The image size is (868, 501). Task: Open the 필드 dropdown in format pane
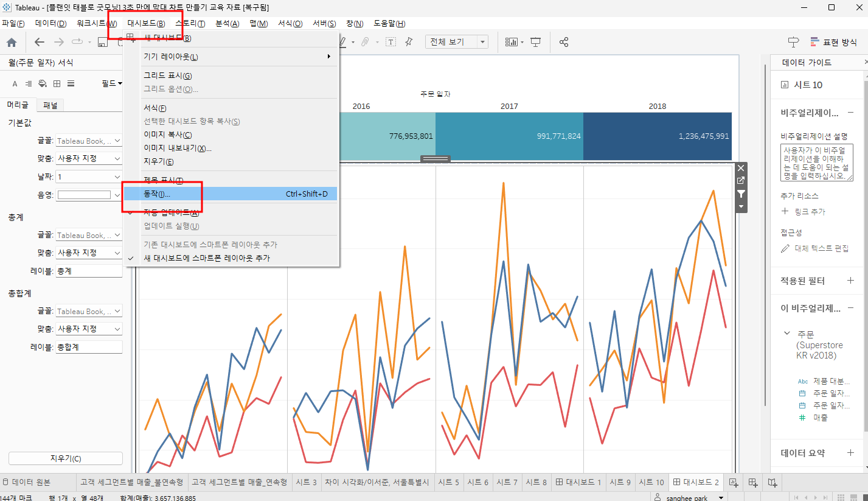click(112, 83)
